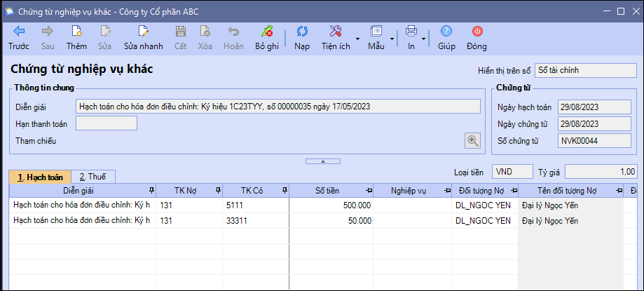Open the Mẫu template dropdown arrow
This screenshot has height=291, width=644.
[x=391, y=39]
